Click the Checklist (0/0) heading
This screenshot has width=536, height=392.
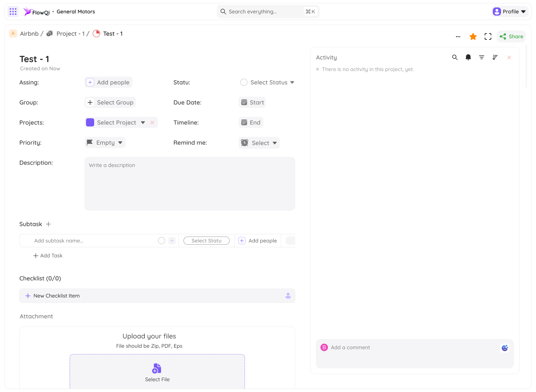(x=40, y=278)
